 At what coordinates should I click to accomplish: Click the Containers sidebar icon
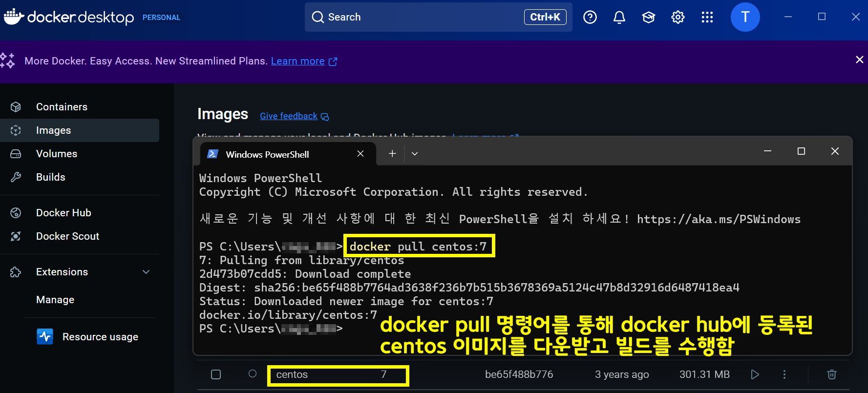[x=16, y=107]
